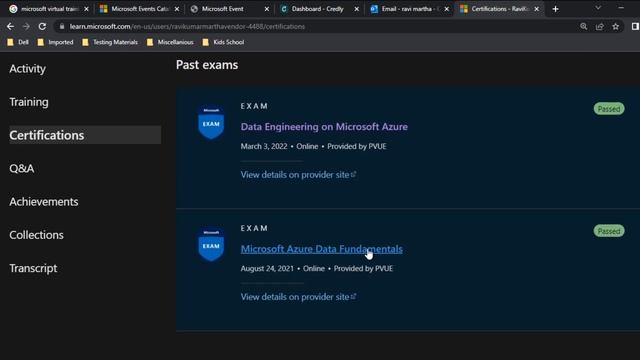Close the Microsoft Event tab
The image size is (640, 360).
click(x=267, y=9)
